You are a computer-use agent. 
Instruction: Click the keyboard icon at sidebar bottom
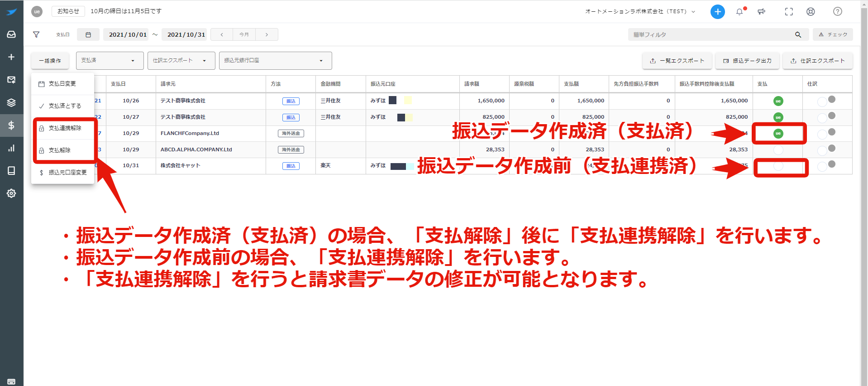coord(11,381)
